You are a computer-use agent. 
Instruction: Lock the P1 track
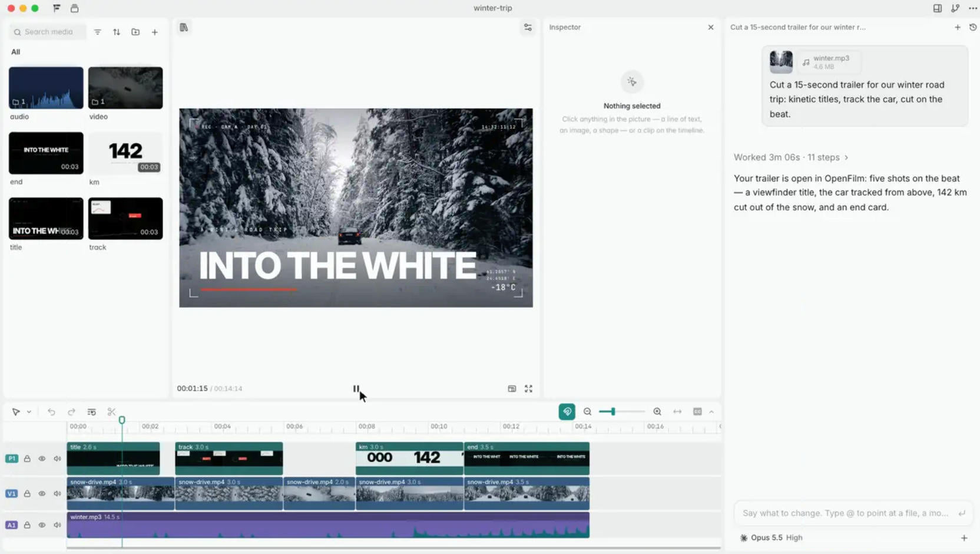click(27, 459)
